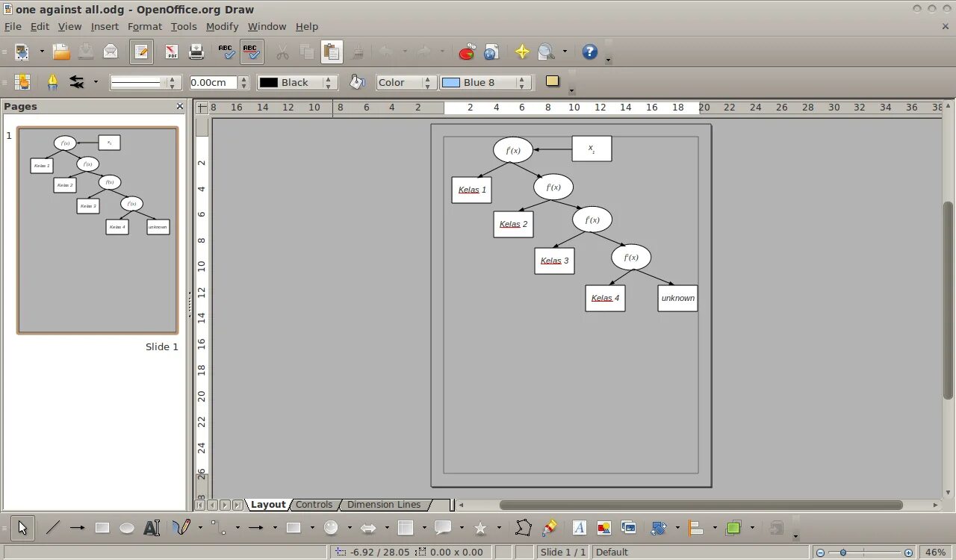Click the Paste icon
The height and width of the screenshot is (560, 956).
(x=332, y=52)
